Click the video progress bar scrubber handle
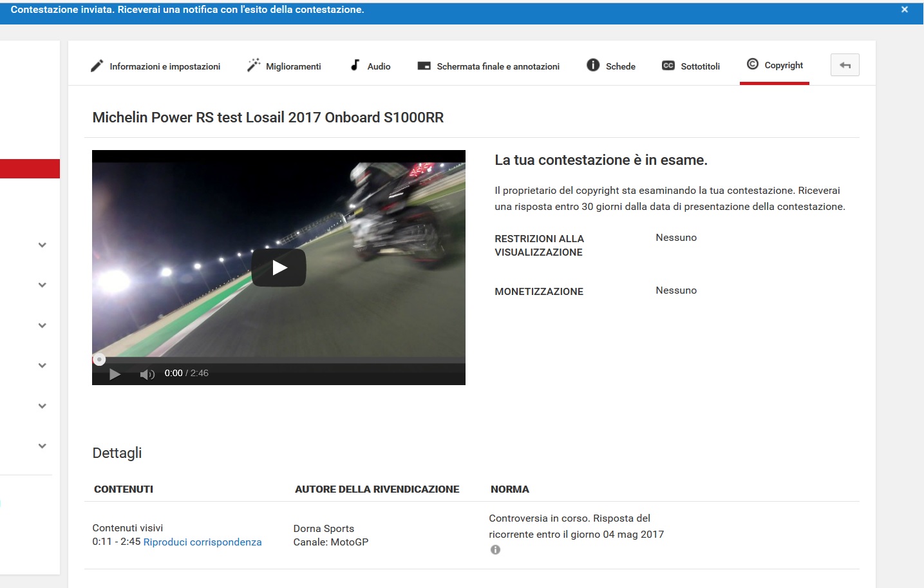924x588 pixels. (99, 359)
